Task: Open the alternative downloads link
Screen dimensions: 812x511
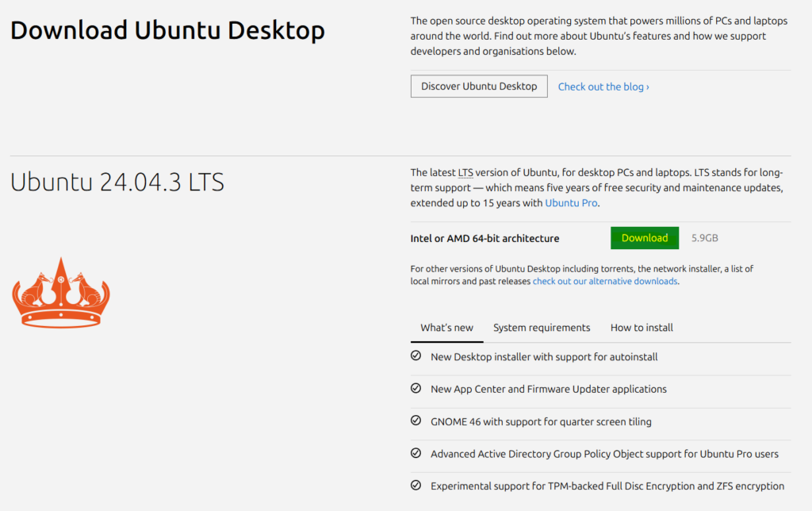Action: pyautogui.click(x=605, y=281)
